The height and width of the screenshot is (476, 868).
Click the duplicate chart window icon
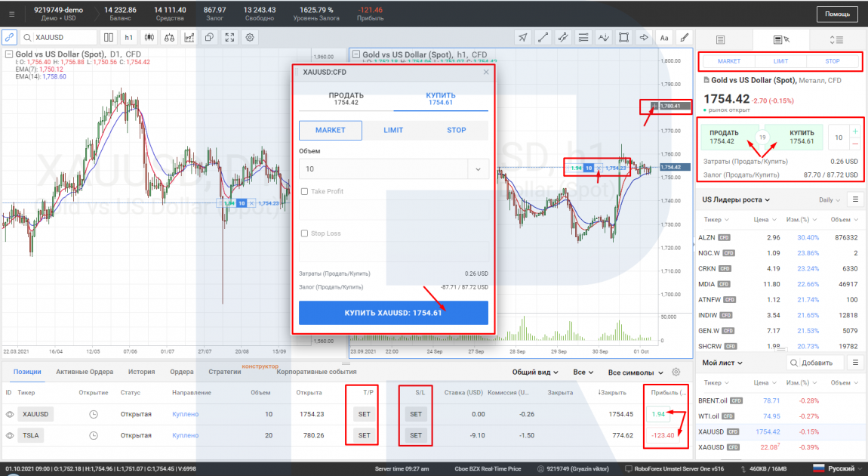(209, 37)
